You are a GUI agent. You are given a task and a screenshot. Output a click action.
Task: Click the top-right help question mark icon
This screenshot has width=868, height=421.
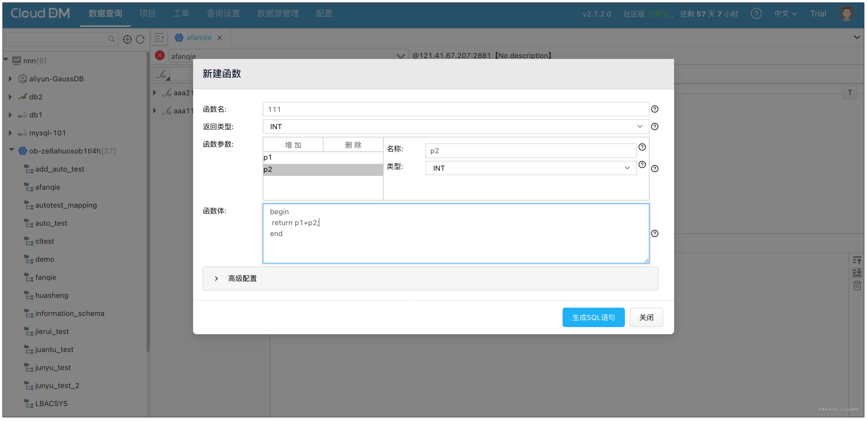[x=756, y=14]
